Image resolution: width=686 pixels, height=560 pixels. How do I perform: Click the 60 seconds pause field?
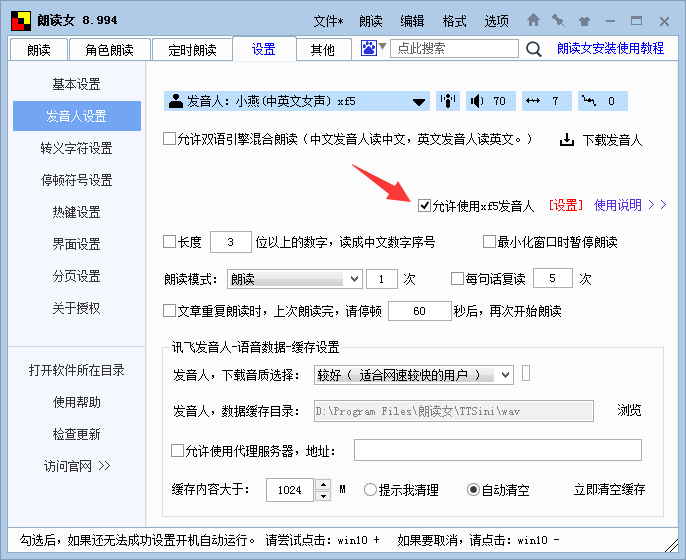click(420, 311)
